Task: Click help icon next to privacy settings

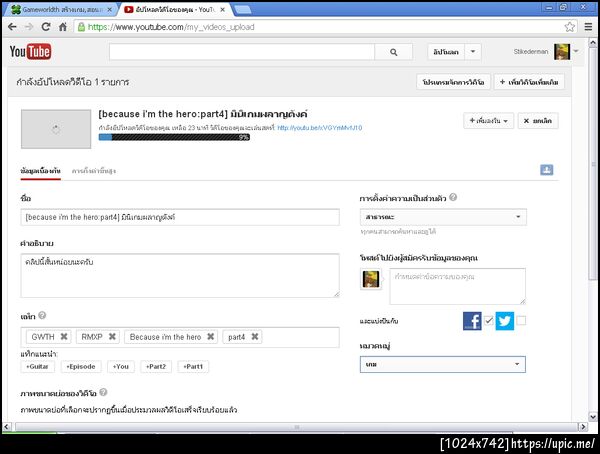Action: tap(453, 197)
